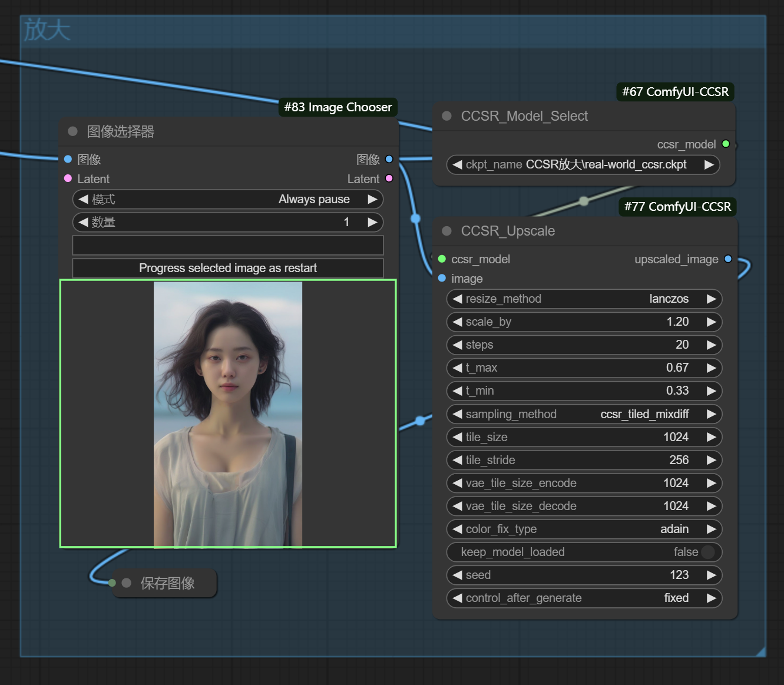
Task: Increase t_max with its right arrow
Action: coord(711,368)
